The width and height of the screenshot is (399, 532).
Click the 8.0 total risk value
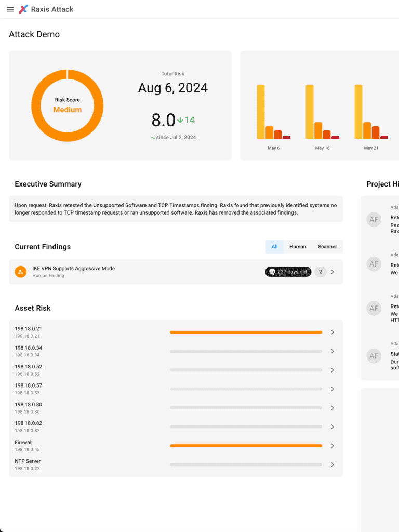(x=163, y=120)
